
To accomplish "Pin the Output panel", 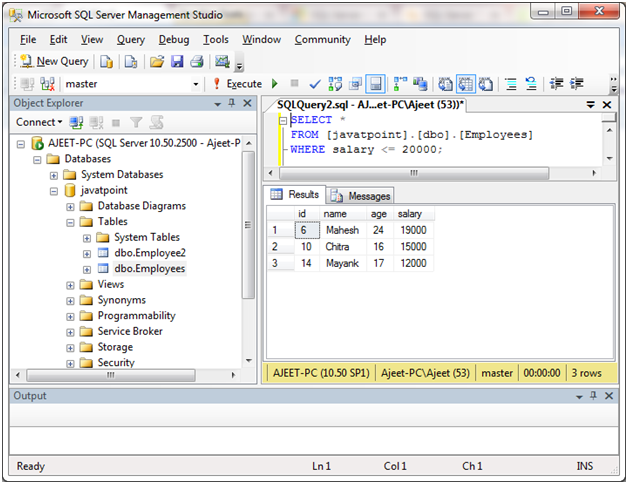I will coord(593,395).
